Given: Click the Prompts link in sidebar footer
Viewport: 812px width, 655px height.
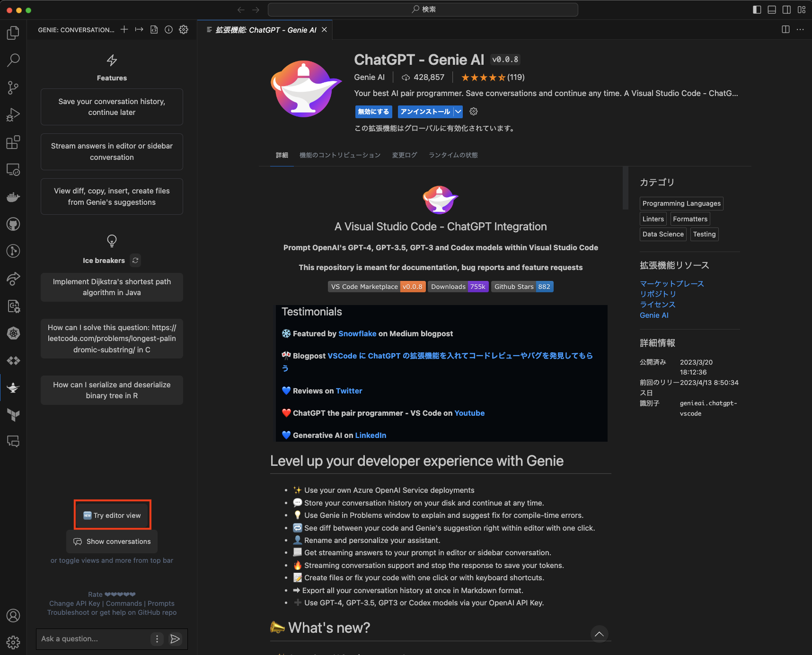Looking at the screenshot, I should [x=161, y=603].
